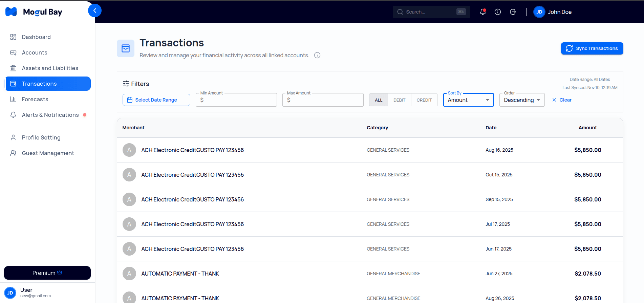Click new@gmail.com user email

click(36, 296)
